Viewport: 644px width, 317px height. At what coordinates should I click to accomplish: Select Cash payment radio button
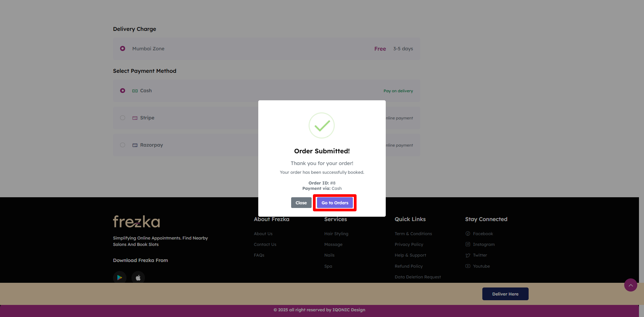coord(123,91)
